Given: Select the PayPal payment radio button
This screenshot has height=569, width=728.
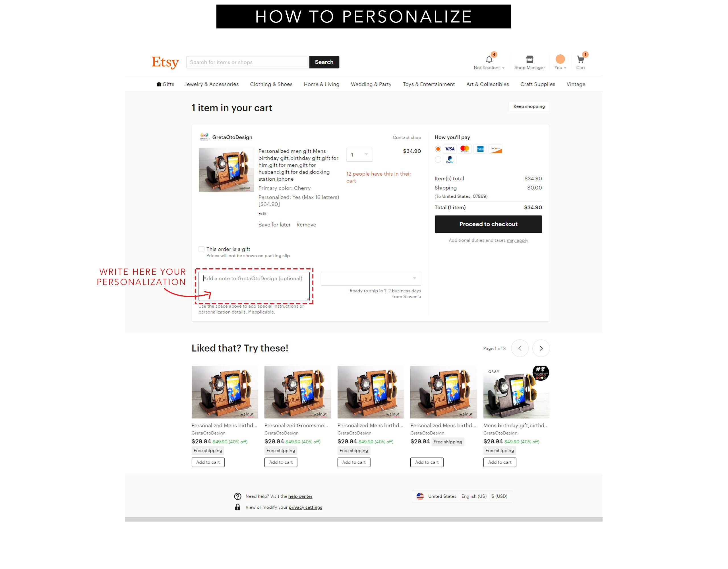Looking at the screenshot, I should (x=438, y=159).
